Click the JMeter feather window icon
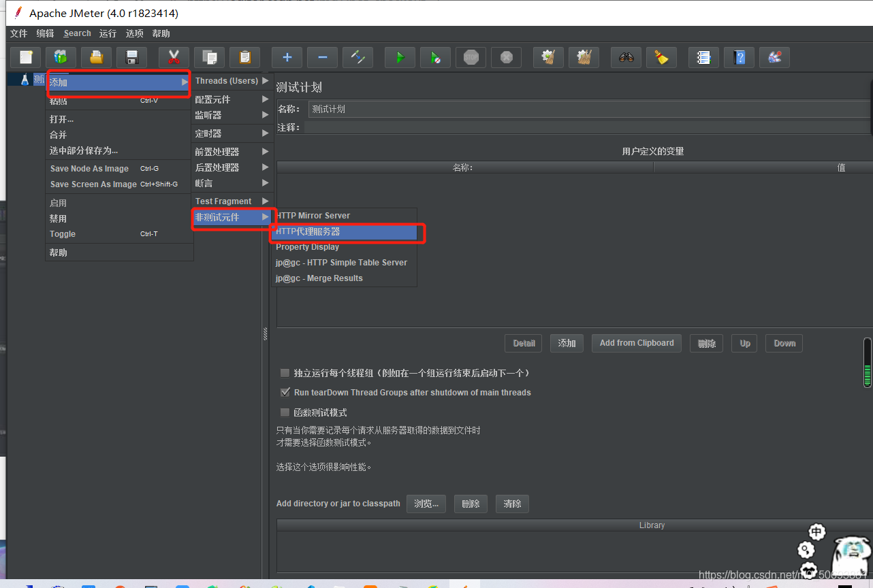The height and width of the screenshot is (588, 873). point(18,13)
